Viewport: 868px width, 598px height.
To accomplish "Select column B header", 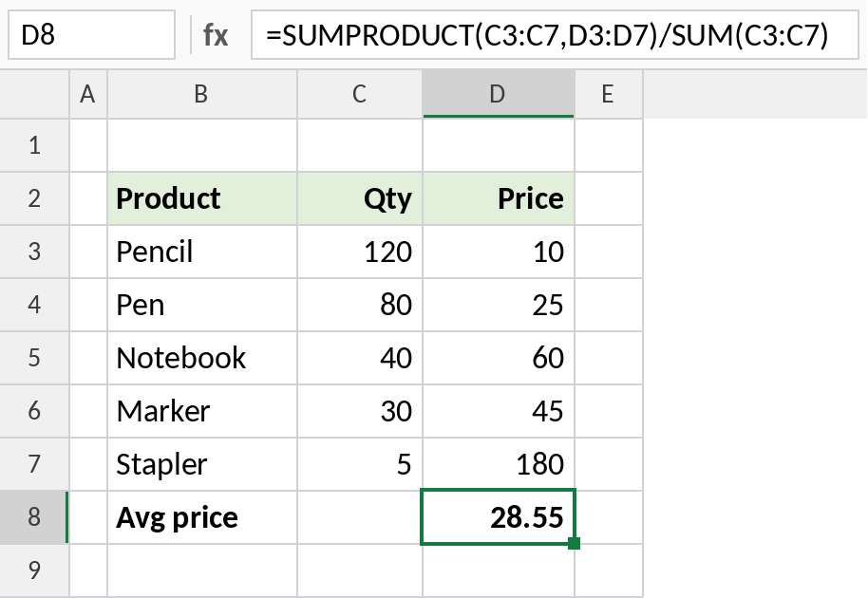I will [202, 94].
